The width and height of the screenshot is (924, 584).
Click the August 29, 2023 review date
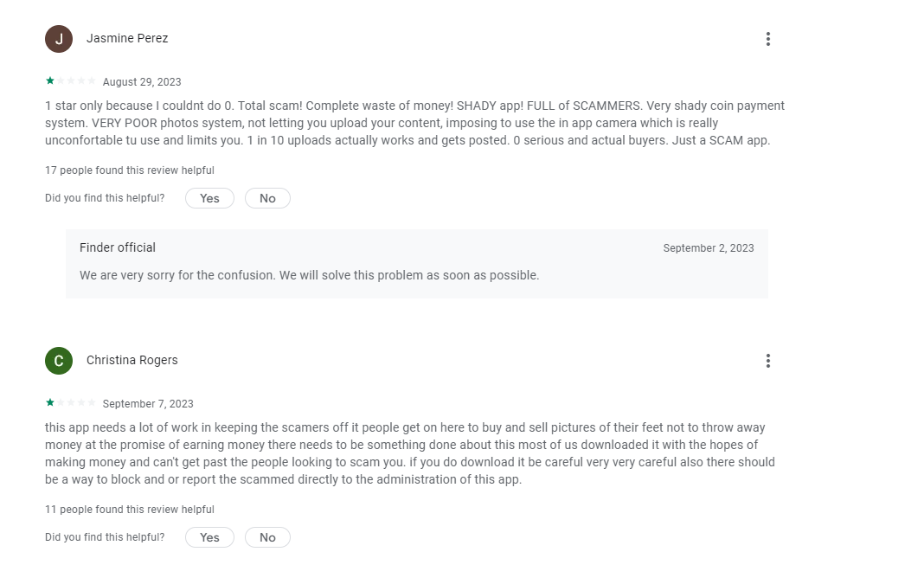[142, 82]
